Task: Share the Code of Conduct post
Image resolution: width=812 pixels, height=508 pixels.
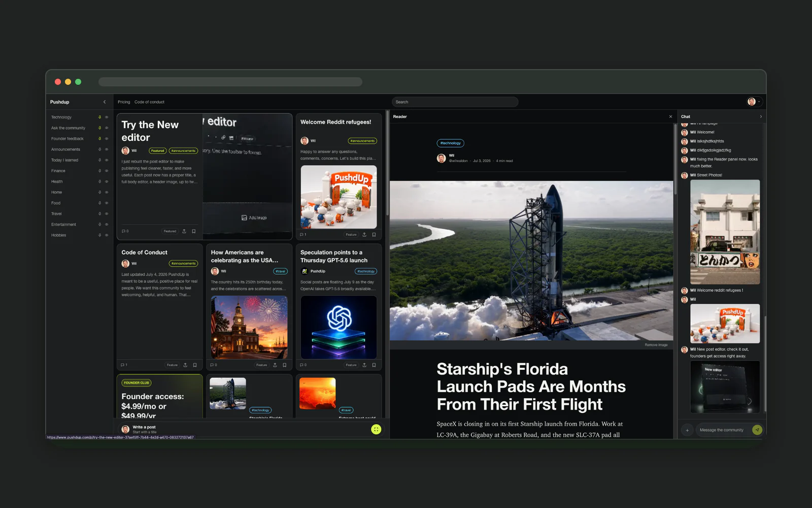Action: tap(185, 365)
